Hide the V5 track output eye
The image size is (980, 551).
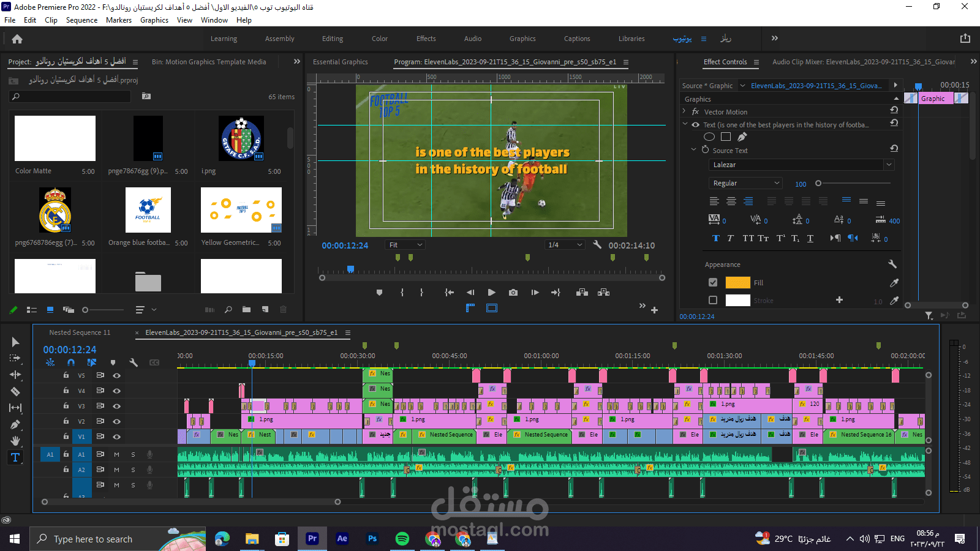point(116,375)
